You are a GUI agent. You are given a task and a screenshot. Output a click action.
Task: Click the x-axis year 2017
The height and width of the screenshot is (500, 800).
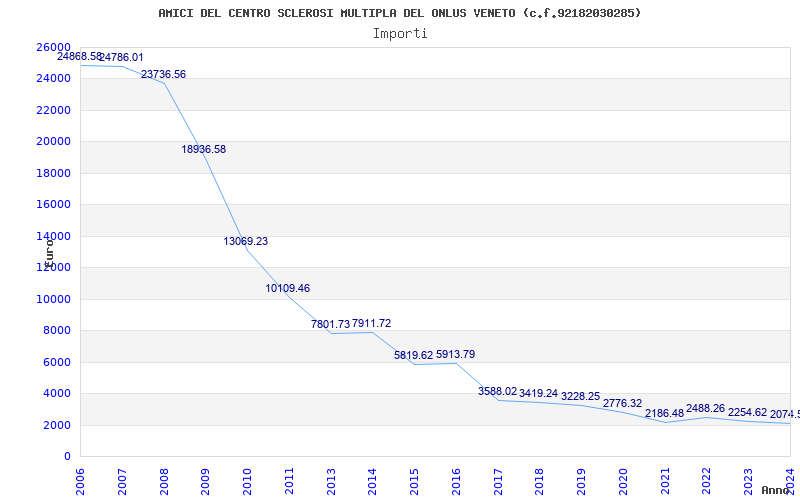pyautogui.click(x=498, y=482)
